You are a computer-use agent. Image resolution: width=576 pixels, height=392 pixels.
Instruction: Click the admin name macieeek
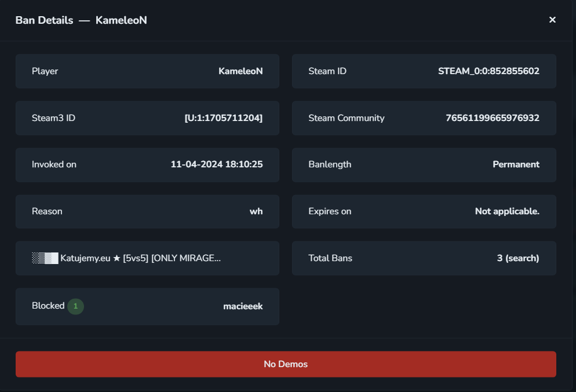[243, 306]
